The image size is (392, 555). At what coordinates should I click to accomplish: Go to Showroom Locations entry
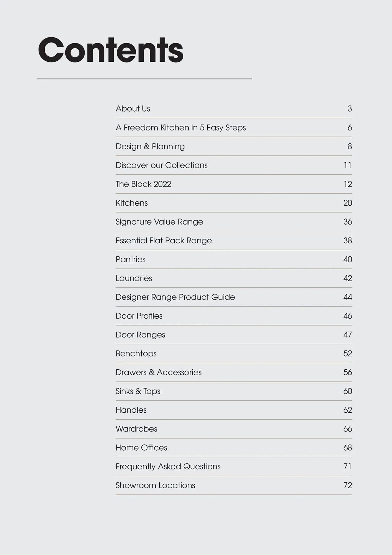point(155,485)
